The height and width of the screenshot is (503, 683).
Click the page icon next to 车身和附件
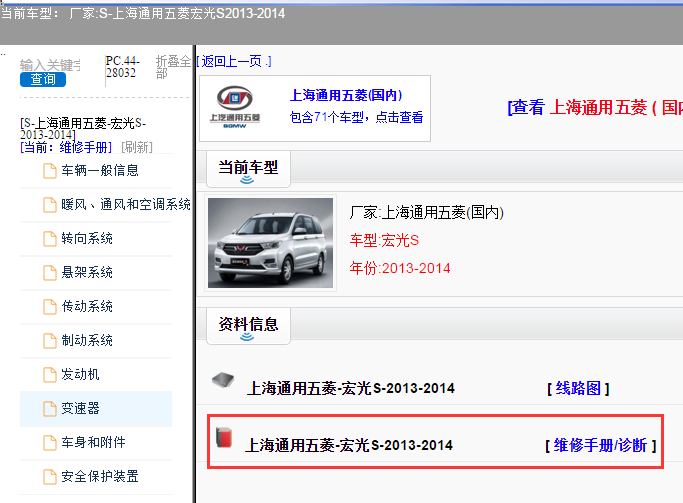point(50,442)
